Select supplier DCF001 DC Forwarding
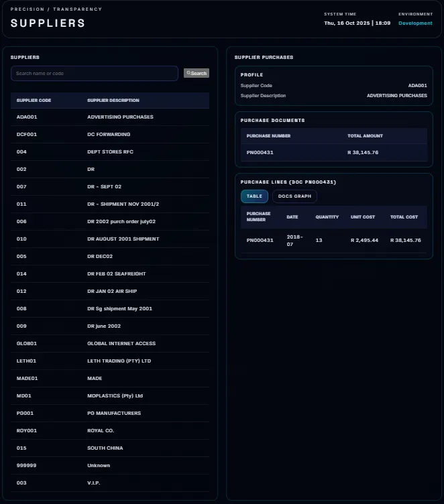 point(110,134)
